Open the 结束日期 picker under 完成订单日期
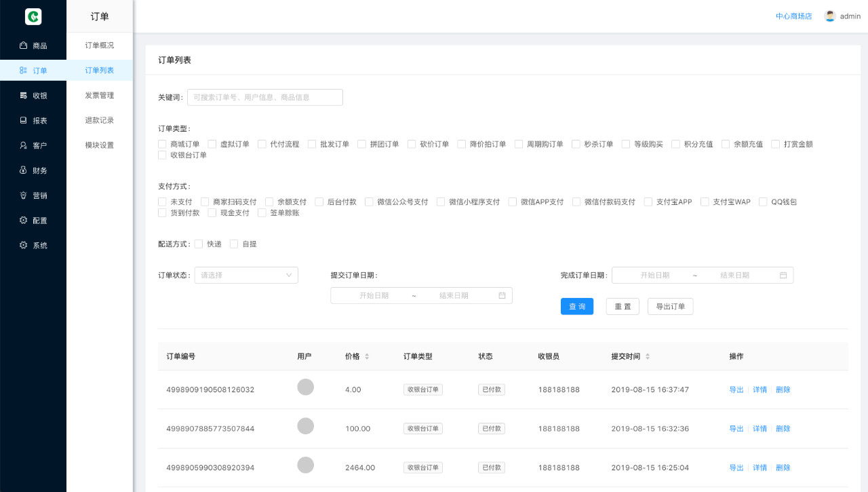Screen dimensions: 868x492 pos(736,275)
